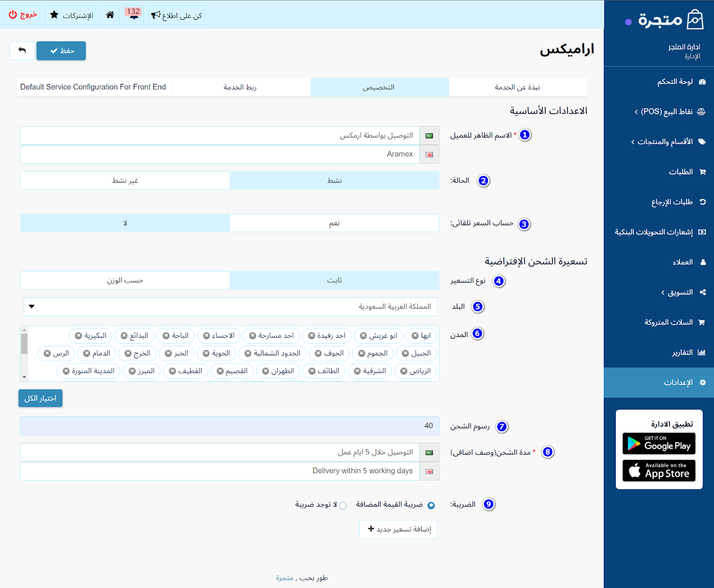Switch to التخصيص tab

(379, 87)
